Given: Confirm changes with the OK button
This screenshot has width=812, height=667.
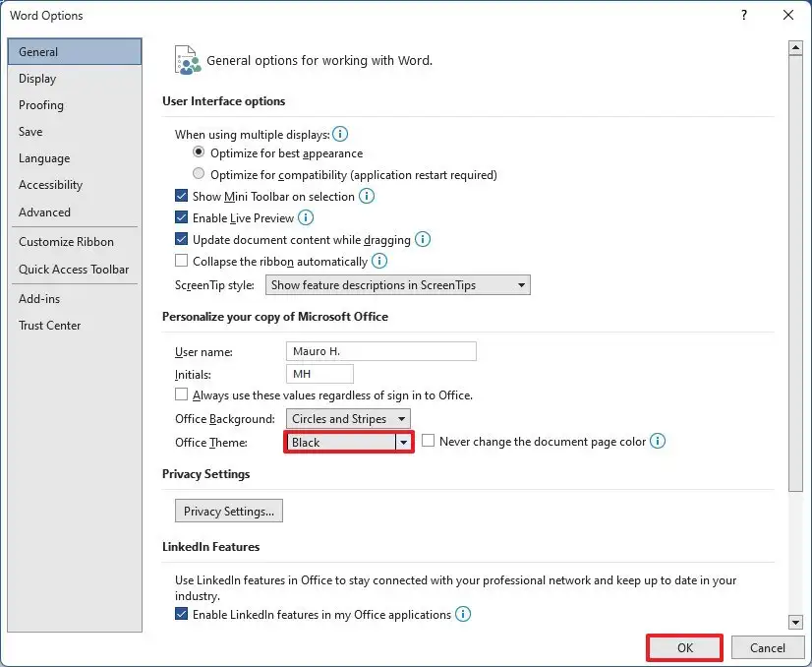Looking at the screenshot, I should tap(684, 647).
